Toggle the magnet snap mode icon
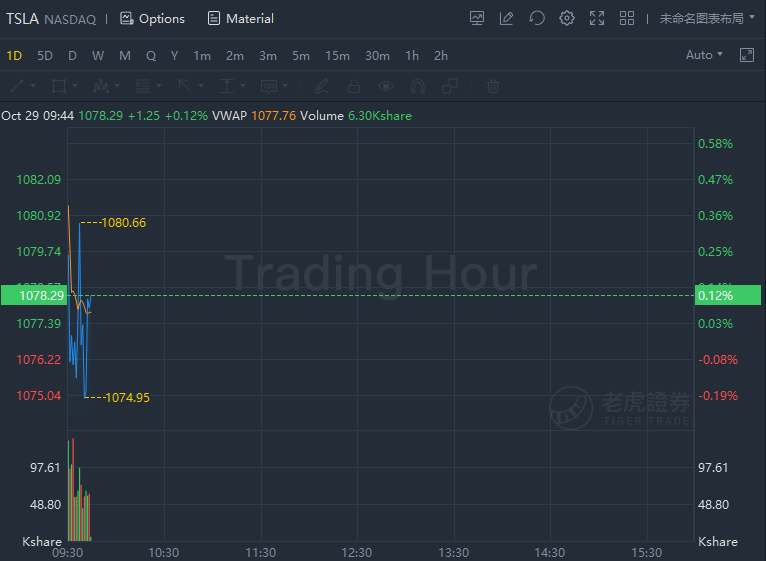 click(x=418, y=86)
